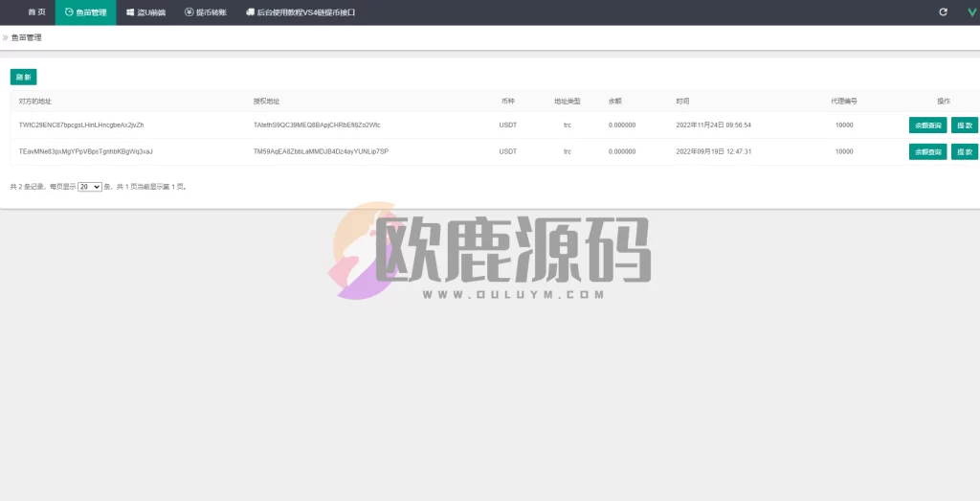Select authorized address starting with TM59AqEA8Zbb

coord(321,152)
